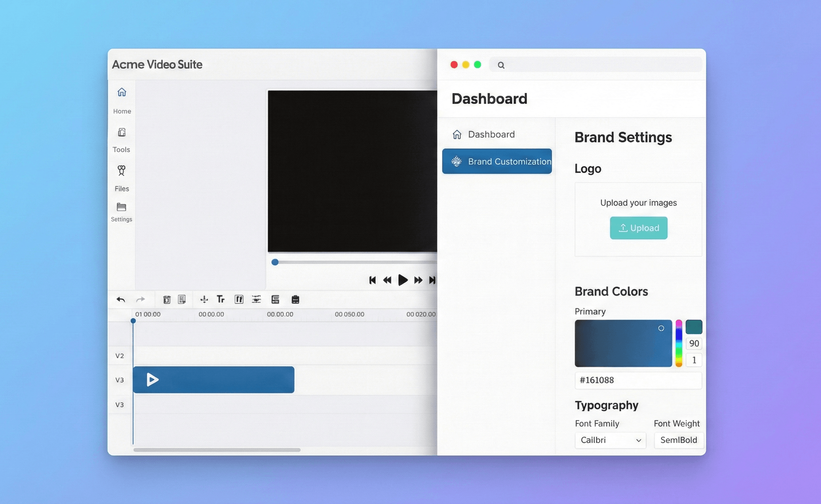Click the undo arrow in the timeline toolbar
The image size is (821, 504).
point(121,299)
